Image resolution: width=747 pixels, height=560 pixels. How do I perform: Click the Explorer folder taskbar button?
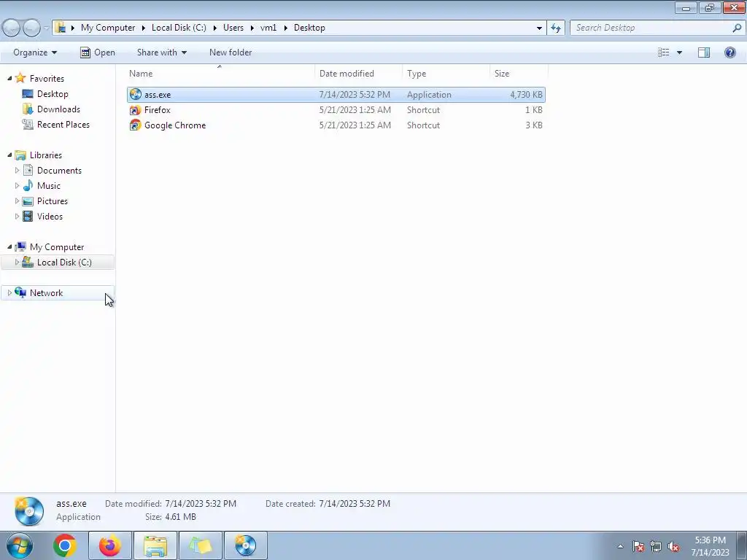point(155,545)
